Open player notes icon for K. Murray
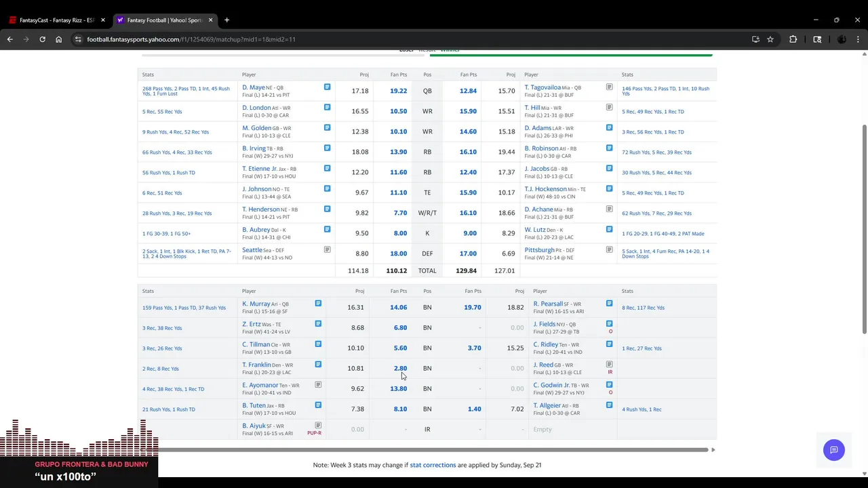Image resolution: width=868 pixels, height=488 pixels. pos(318,303)
